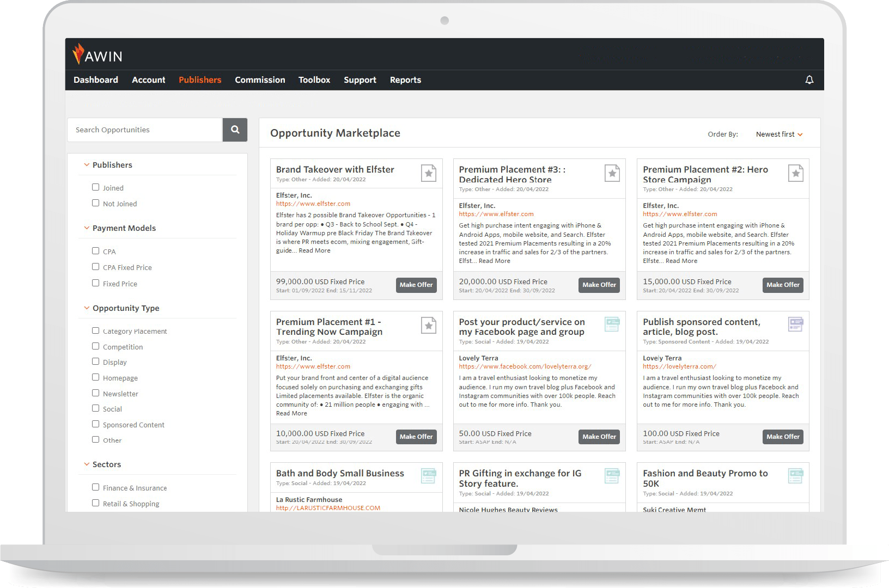Enable the CPA payment model filter
This screenshot has height=588, width=889.
point(96,251)
